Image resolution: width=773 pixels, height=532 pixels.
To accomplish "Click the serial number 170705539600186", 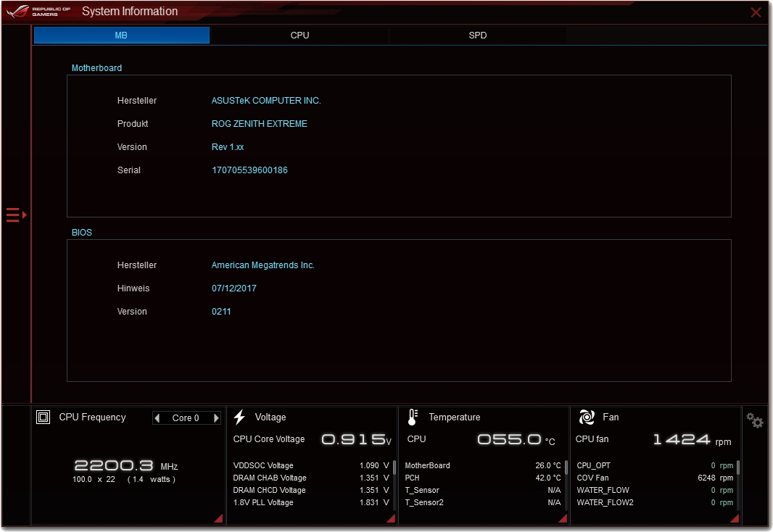I will click(249, 170).
